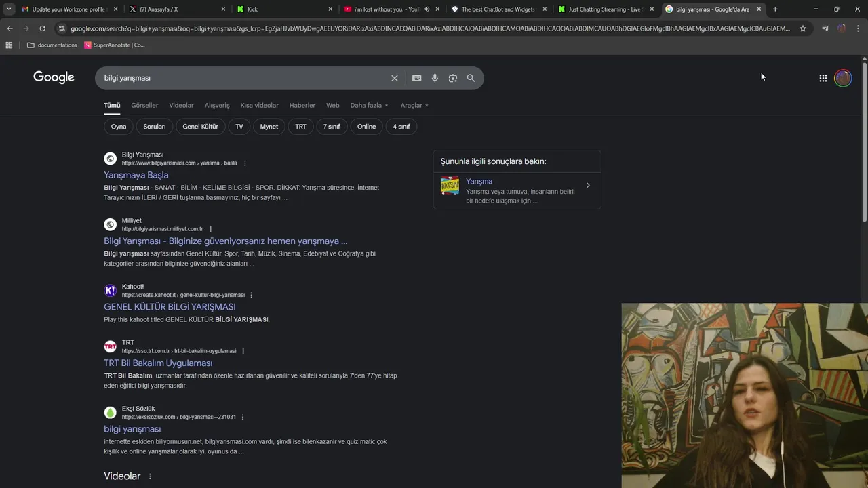The width and height of the screenshot is (868, 488).
Task: Filter by the 4 sınıf chip
Action: click(401, 127)
